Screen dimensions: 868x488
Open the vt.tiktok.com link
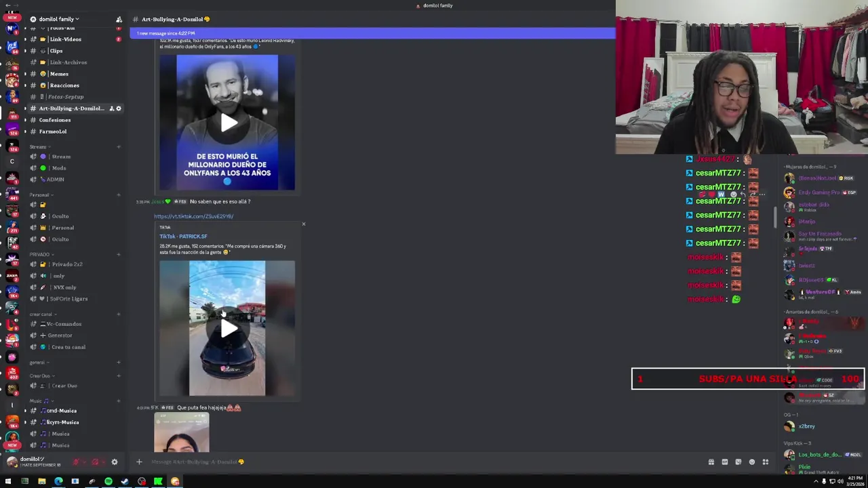coord(193,216)
